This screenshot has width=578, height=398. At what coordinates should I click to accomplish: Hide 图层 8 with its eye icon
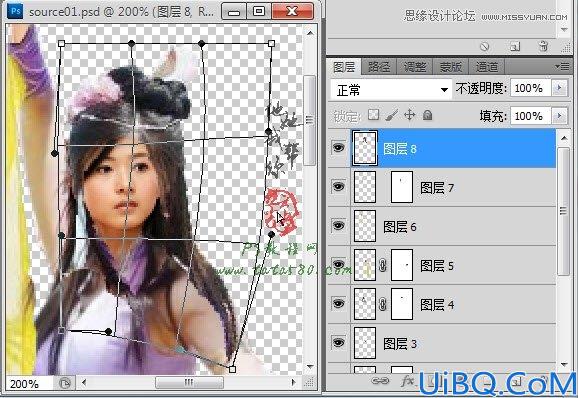(338, 148)
